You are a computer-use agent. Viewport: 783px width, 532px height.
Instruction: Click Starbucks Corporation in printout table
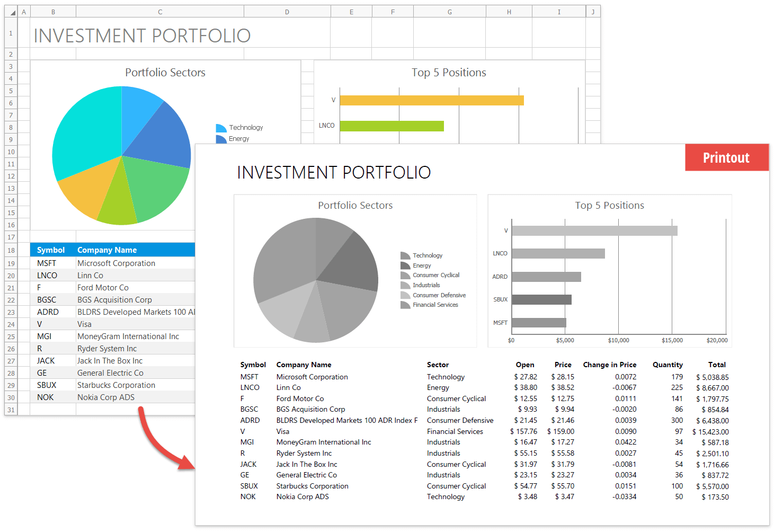tap(312, 486)
